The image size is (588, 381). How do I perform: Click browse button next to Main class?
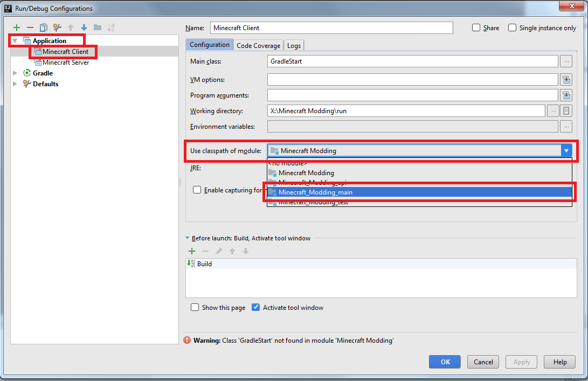[565, 61]
